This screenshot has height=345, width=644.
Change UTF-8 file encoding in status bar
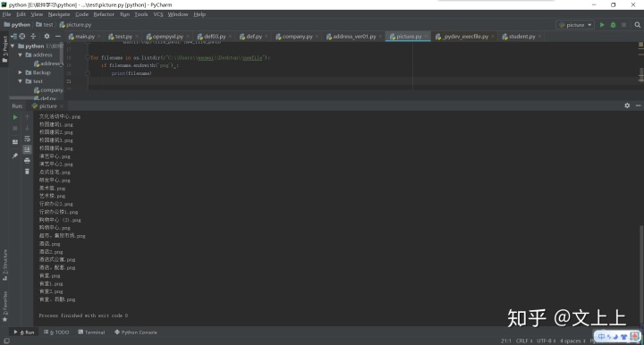click(547, 341)
